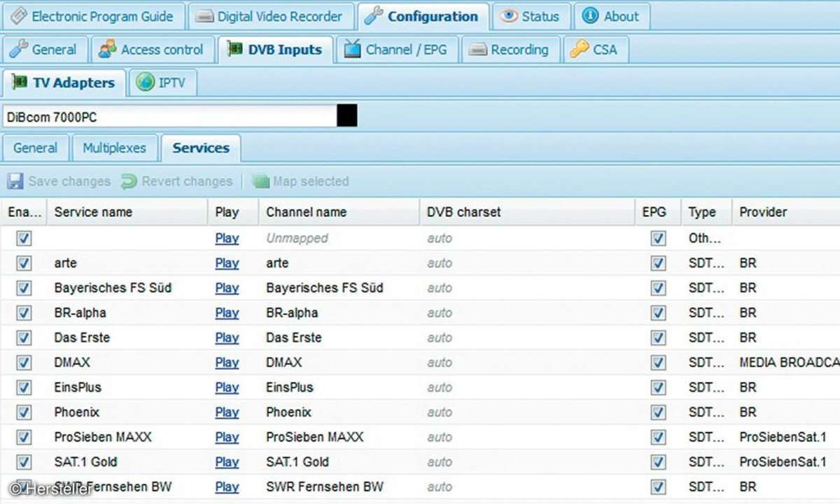Click the Revert changes arrow icon

[129, 182]
